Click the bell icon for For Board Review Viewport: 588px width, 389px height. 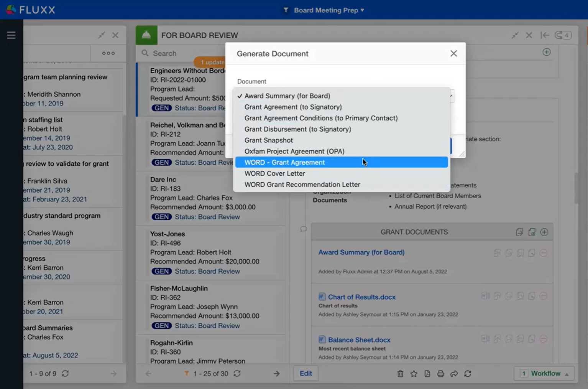click(x=146, y=35)
